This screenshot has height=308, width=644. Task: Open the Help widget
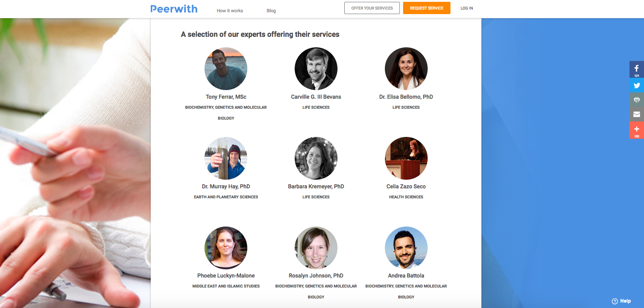tap(621, 301)
